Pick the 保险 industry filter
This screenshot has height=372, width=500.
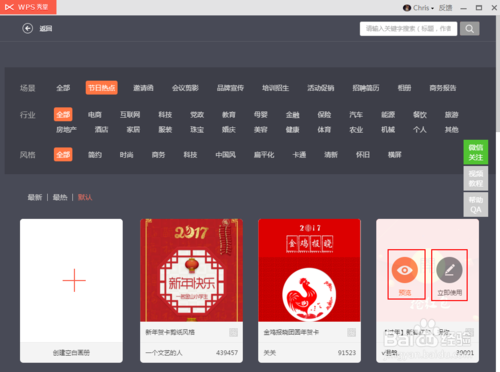324,115
